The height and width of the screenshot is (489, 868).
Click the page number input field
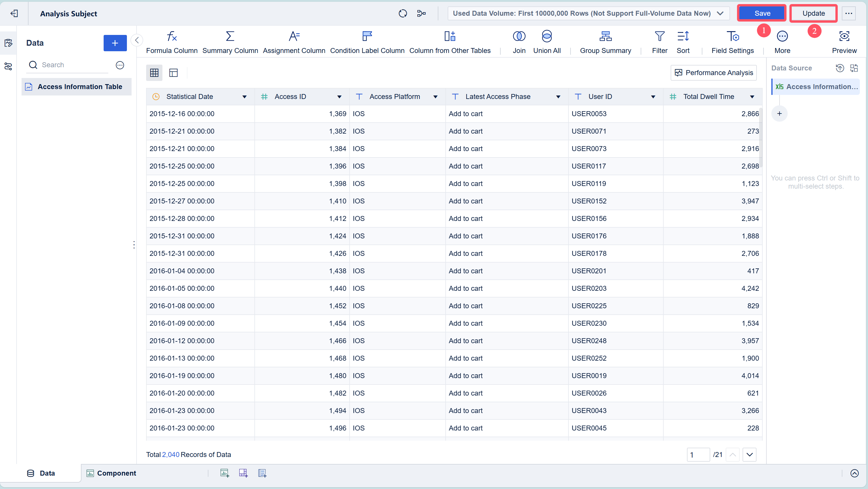coord(698,455)
